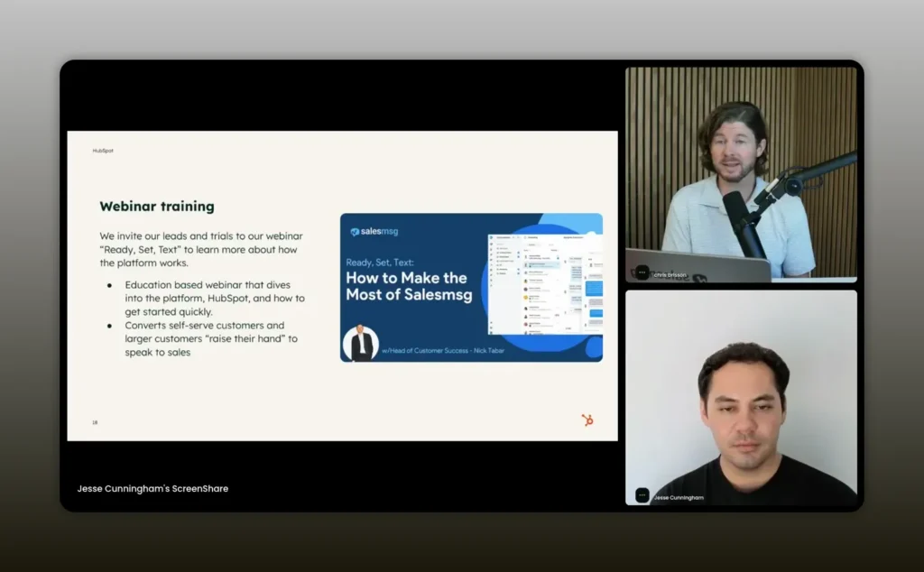Click the Chris Brisson name label
Image resolution: width=924 pixels, height=572 pixels.
coord(670,274)
